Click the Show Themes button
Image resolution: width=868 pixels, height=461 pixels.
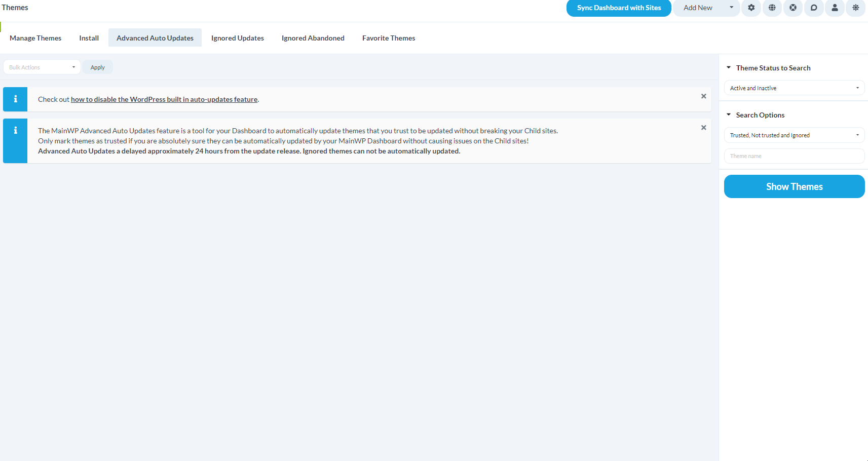tap(794, 186)
